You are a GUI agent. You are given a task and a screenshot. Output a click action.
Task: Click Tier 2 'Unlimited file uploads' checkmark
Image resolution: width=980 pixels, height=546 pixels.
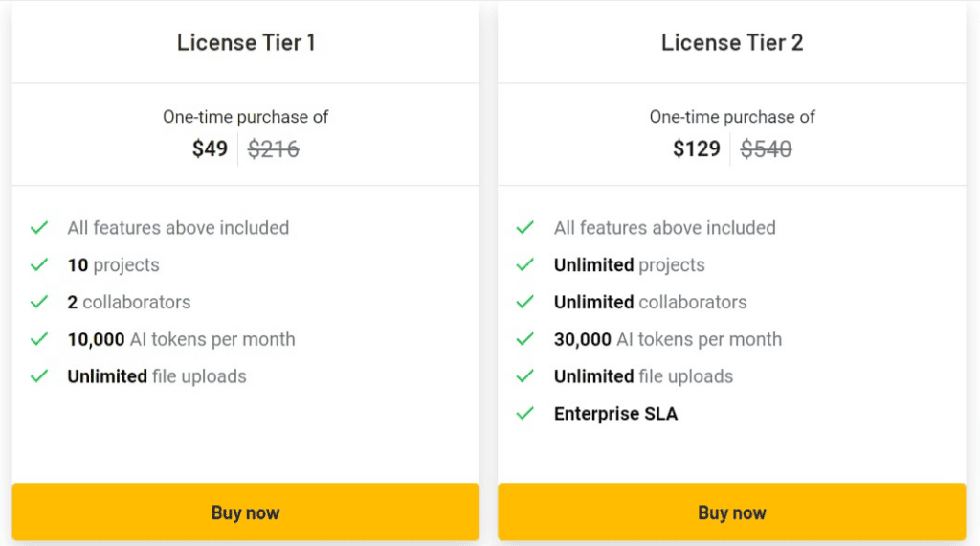(524, 376)
